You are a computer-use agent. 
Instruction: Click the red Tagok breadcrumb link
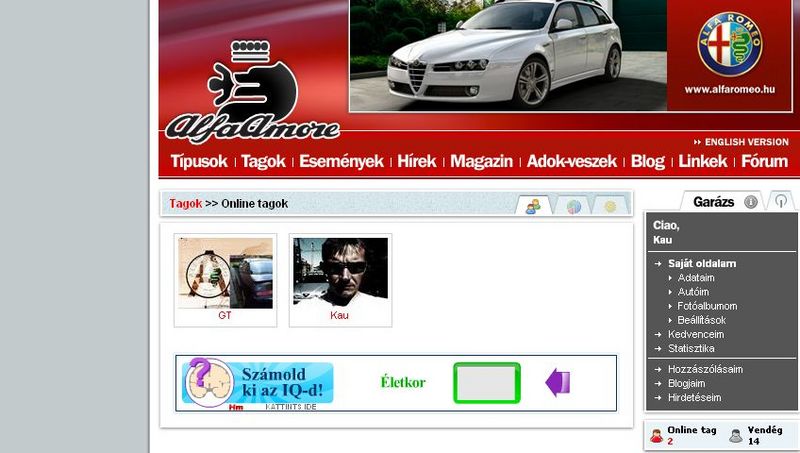tap(186, 204)
